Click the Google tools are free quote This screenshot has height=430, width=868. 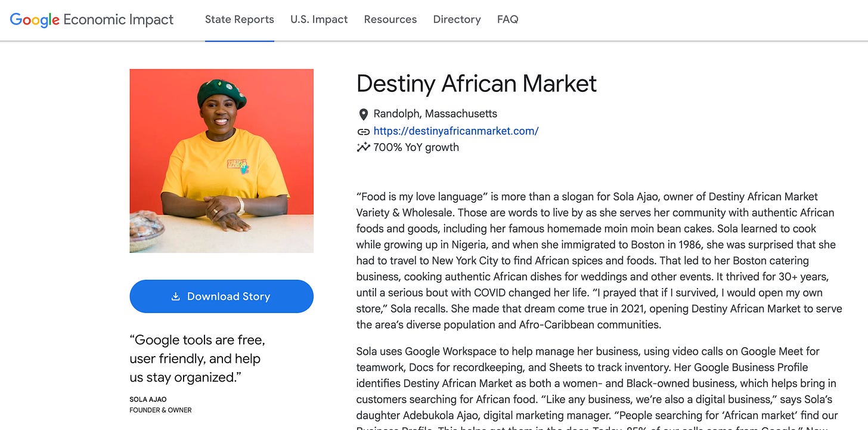(197, 358)
